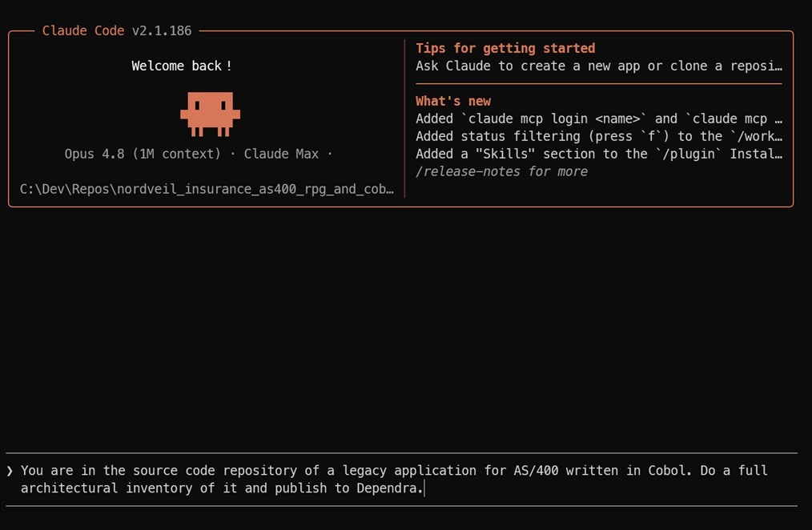
Task: Click the C:\Dev\Repos working directory path
Action: click(x=207, y=189)
